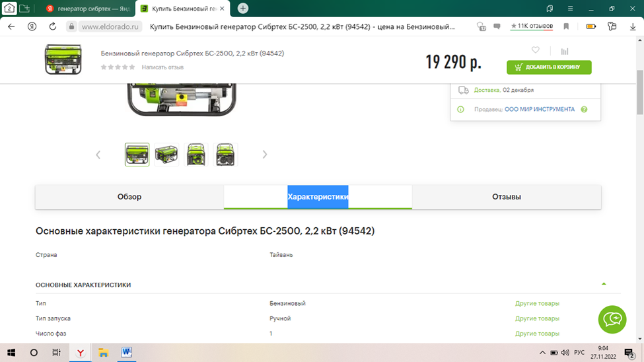Viewport: 644px width, 362px height.
Task: Open the 11K отзывов site rating
Action: point(532,26)
